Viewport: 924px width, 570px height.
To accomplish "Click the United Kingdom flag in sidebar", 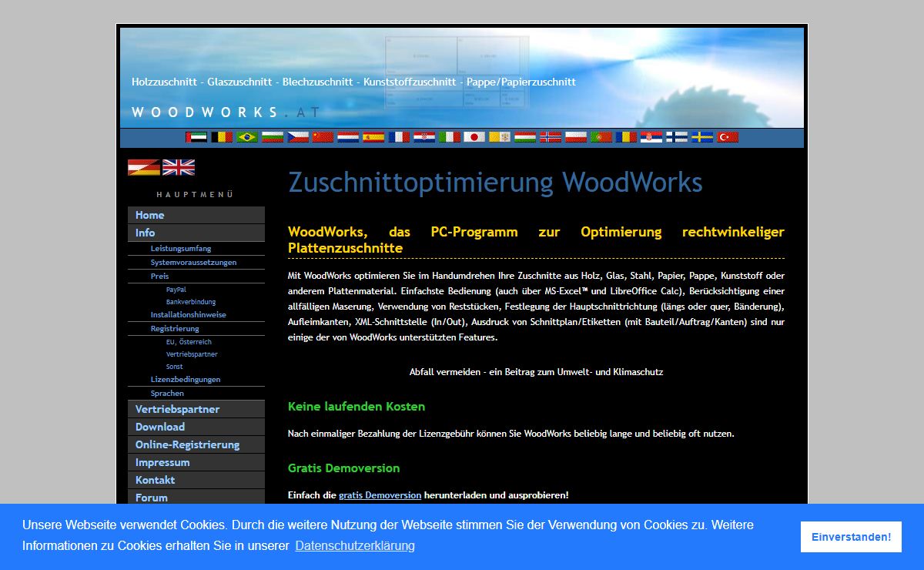I will 179,168.
